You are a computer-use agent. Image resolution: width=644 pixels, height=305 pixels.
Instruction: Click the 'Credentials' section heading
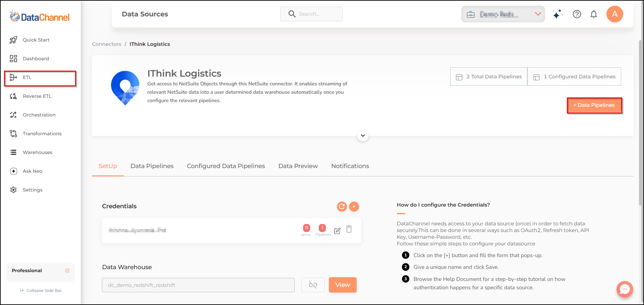pyautogui.click(x=119, y=206)
